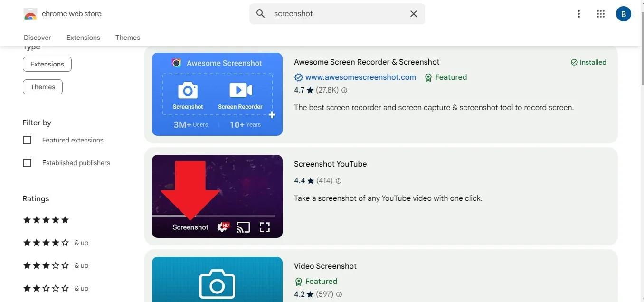Open the Screenshot YouTube extension title
Viewport: 644px width, 302px height.
pos(330,164)
